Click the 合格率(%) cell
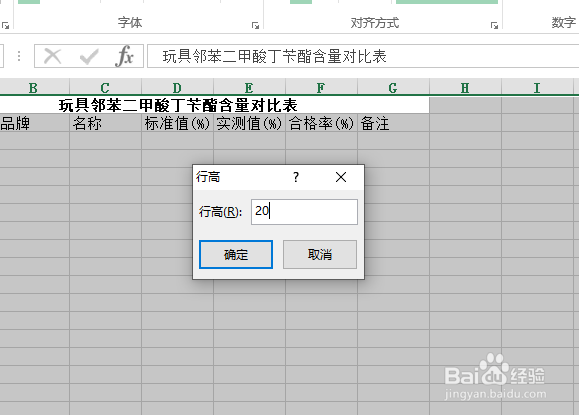This screenshot has height=415, width=579. [321, 123]
